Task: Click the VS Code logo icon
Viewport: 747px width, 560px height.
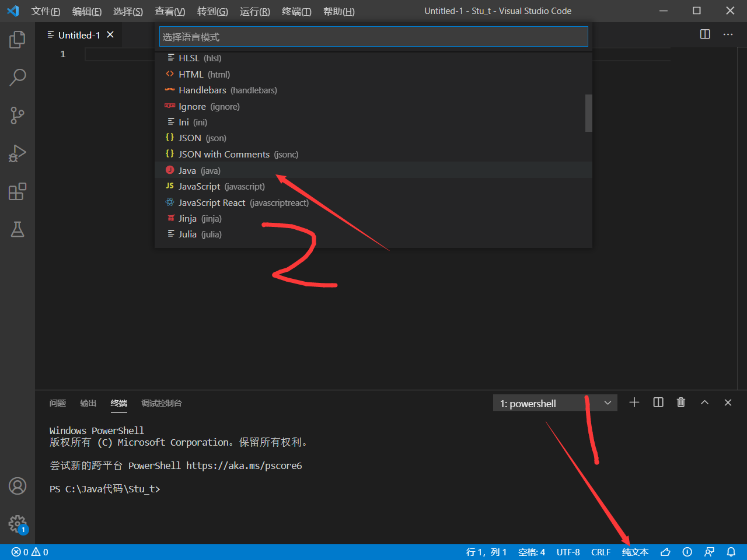Action: tap(13, 11)
